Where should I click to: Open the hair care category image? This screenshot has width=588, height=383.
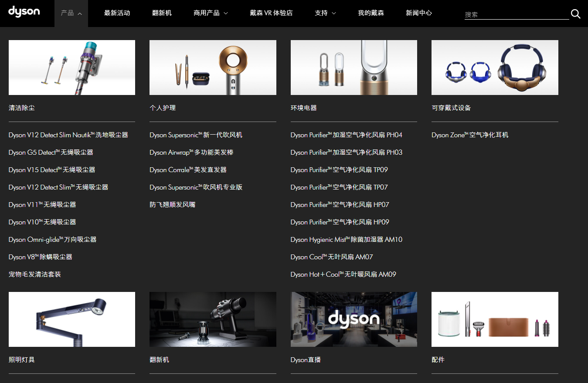tap(213, 68)
